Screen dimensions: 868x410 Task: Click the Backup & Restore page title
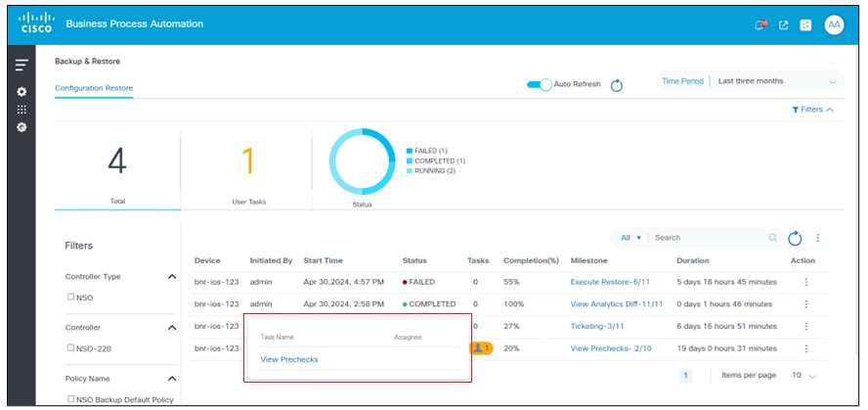[87, 62]
